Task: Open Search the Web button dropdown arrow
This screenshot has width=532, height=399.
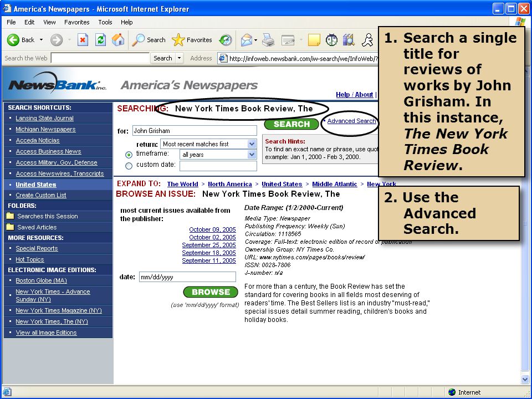Action: click(x=179, y=58)
